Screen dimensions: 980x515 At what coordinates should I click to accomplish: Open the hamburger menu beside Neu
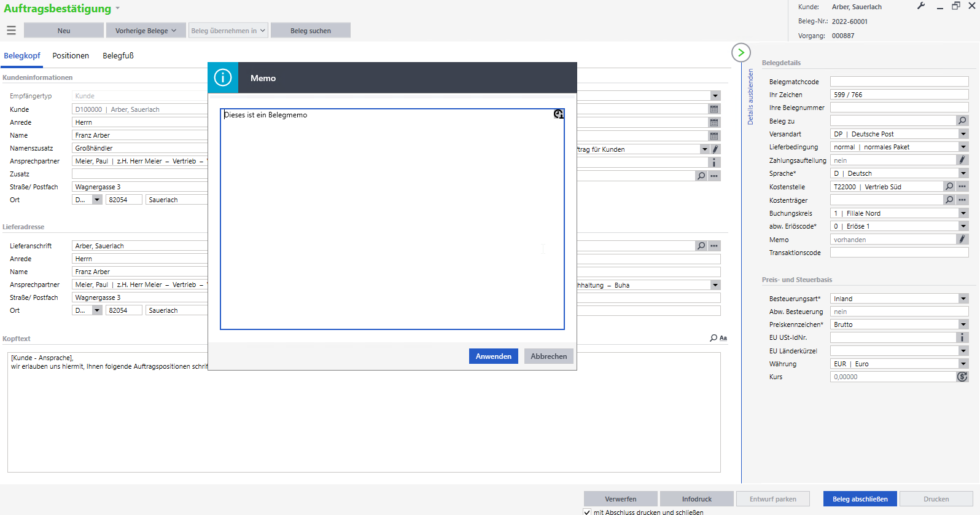click(11, 30)
